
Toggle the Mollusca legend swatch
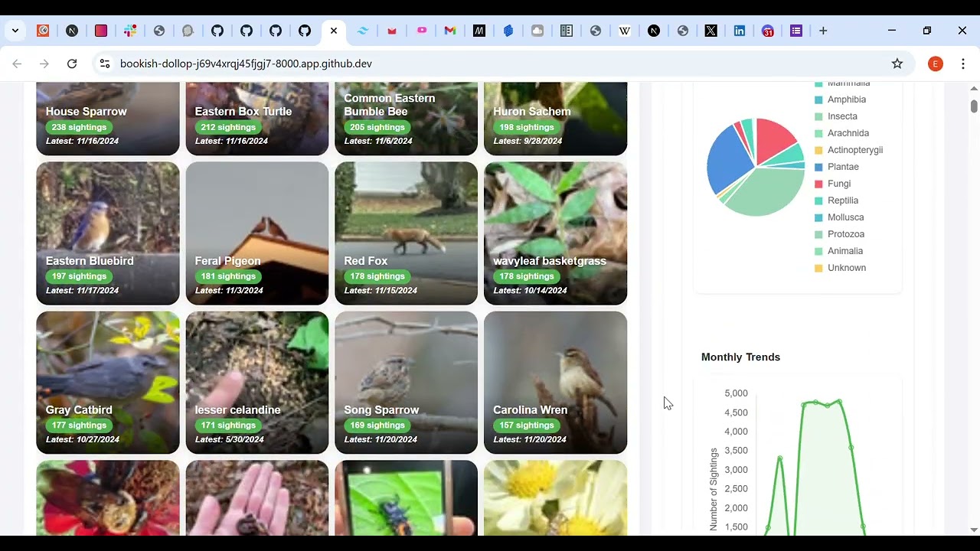(x=818, y=217)
